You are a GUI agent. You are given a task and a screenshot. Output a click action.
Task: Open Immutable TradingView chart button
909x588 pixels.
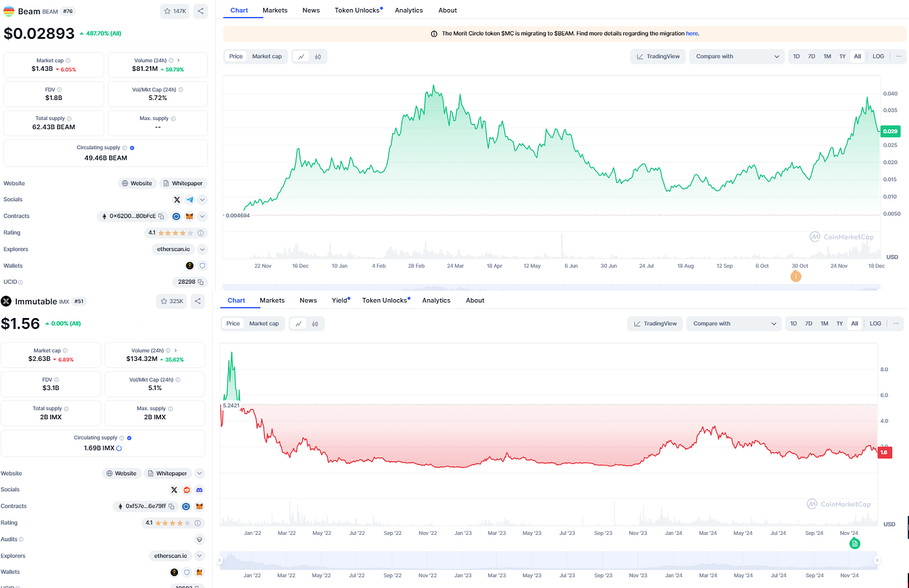pyautogui.click(x=655, y=324)
